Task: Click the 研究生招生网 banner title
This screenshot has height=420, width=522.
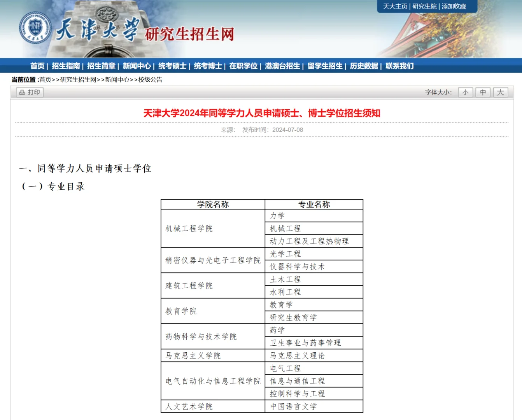Action: (190, 34)
